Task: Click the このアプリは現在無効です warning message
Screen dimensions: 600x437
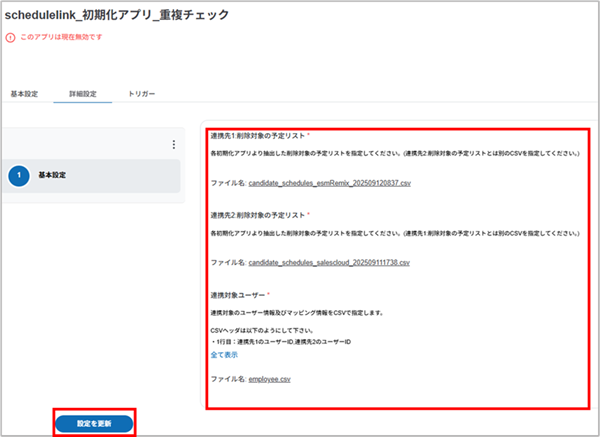Action: coord(61,39)
